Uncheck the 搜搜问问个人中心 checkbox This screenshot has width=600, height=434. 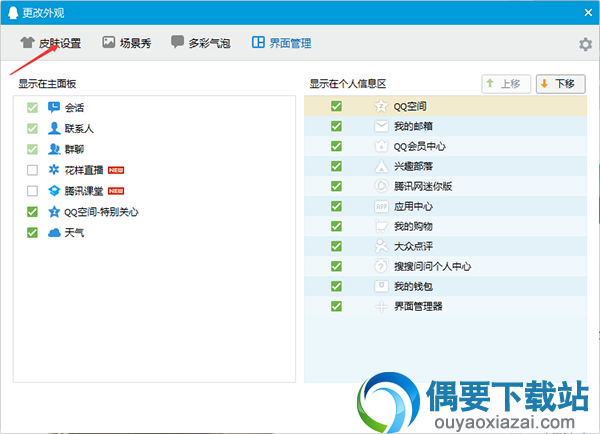point(336,266)
